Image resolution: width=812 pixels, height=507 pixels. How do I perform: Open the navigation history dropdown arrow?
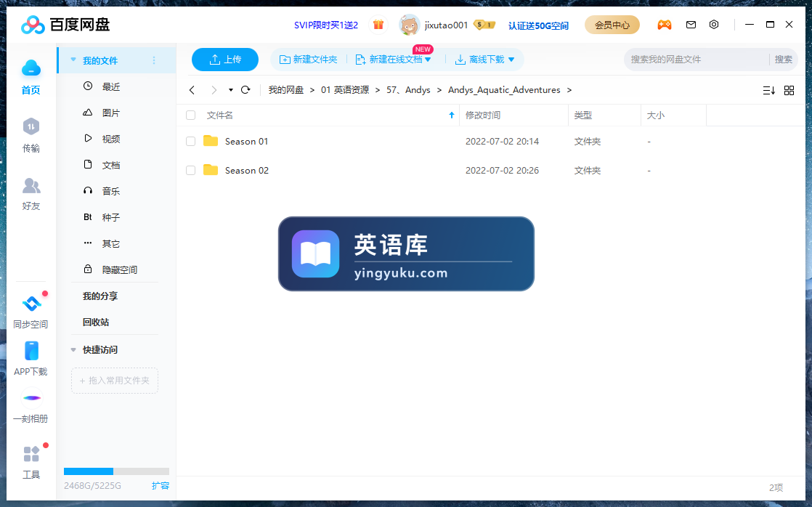coord(230,90)
